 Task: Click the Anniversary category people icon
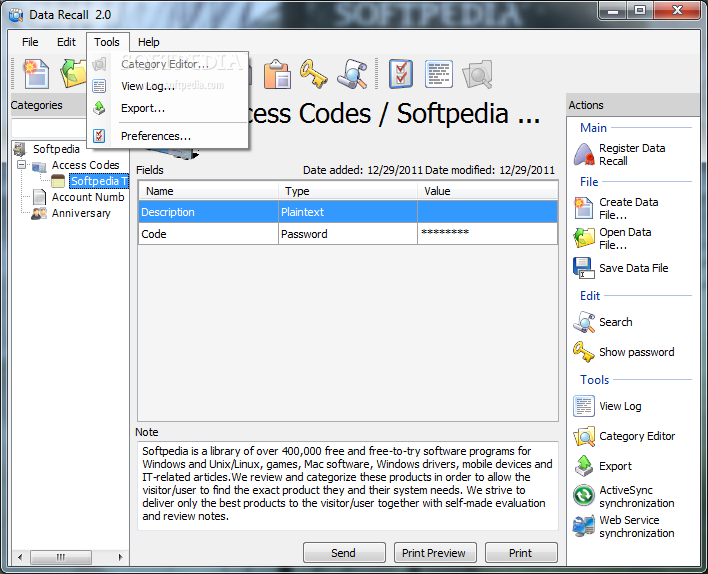39,213
